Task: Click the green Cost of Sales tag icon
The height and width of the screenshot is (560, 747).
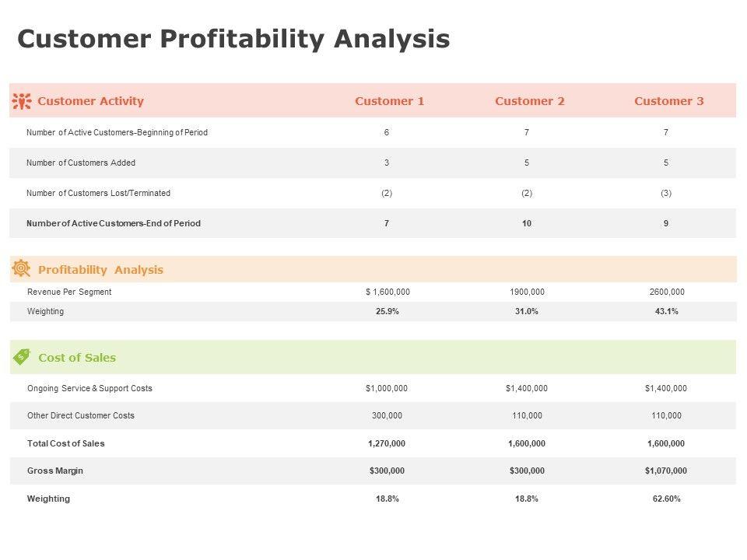Action: point(22,357)
